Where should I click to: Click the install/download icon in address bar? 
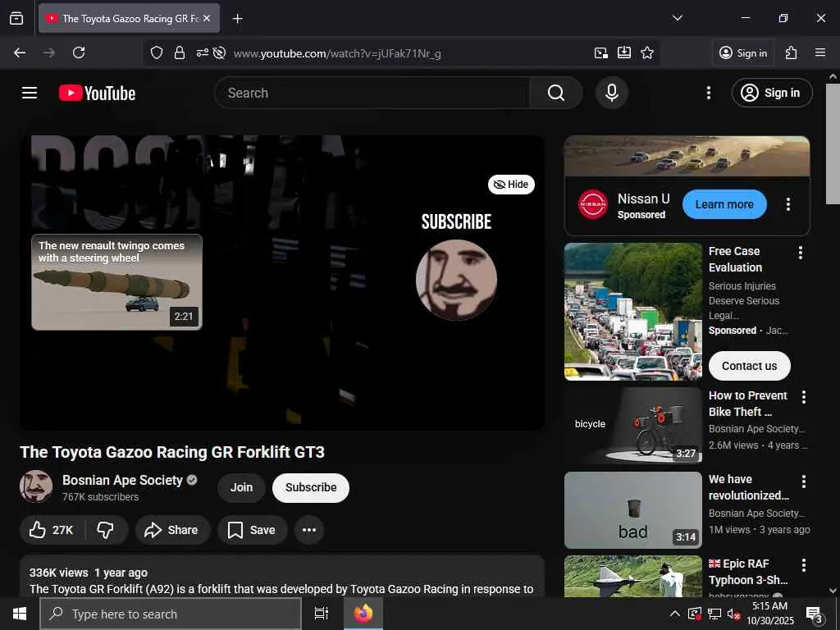(624, 52)
